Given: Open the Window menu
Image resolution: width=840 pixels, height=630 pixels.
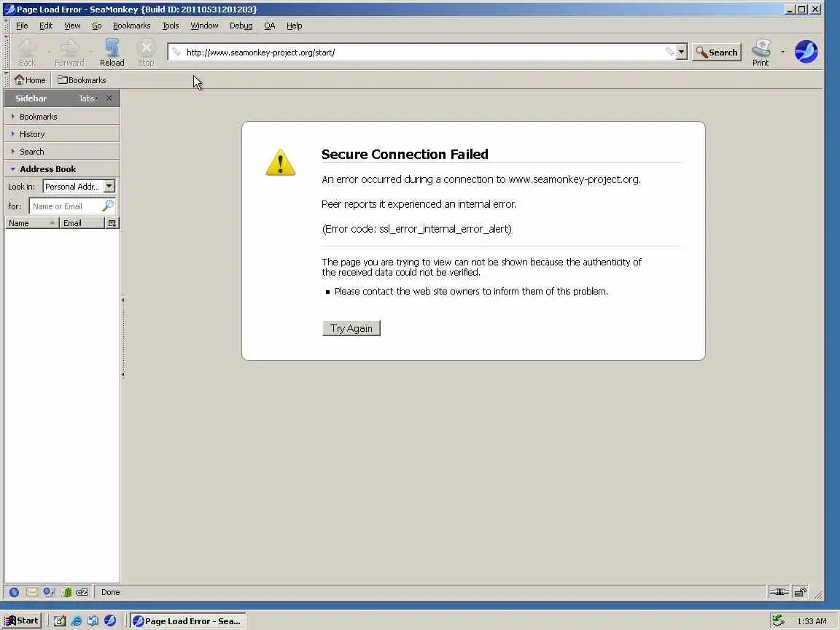Looking at the screenshot, I should click(204, 26).
